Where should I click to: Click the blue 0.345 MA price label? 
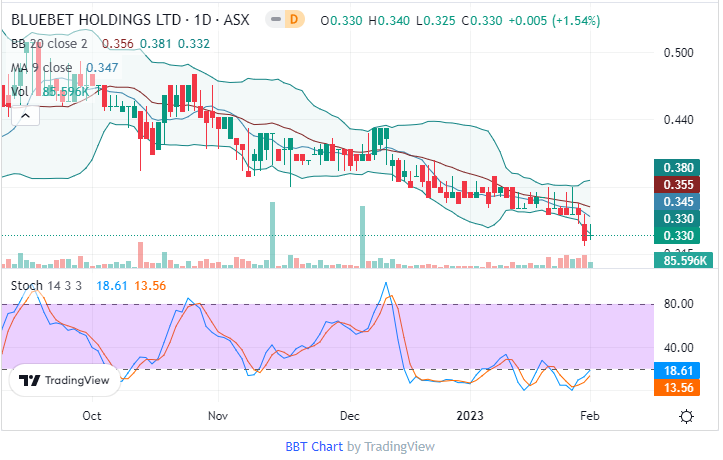pos(679,202)
